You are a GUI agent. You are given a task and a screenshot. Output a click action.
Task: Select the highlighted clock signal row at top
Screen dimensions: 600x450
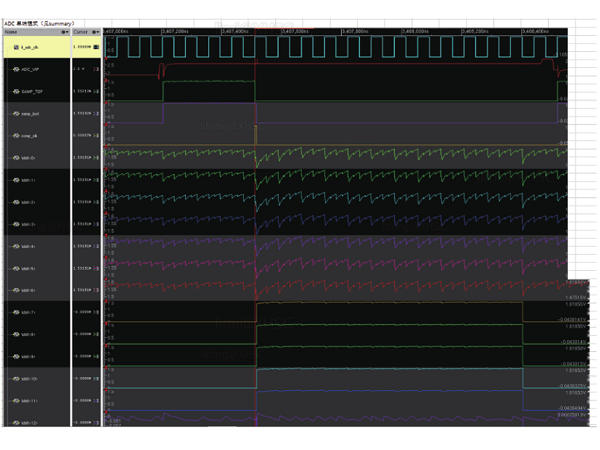(36, 47)
